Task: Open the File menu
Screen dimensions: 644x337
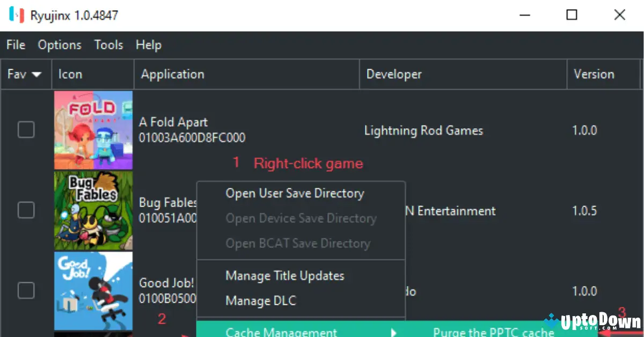Action: [x=15, y=45]
